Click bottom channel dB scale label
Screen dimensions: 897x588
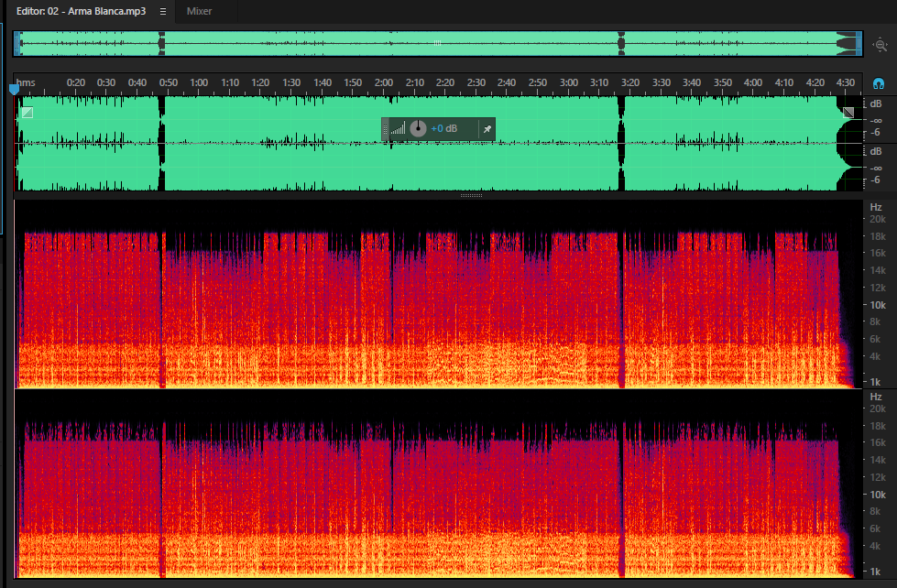click(876, 151)
